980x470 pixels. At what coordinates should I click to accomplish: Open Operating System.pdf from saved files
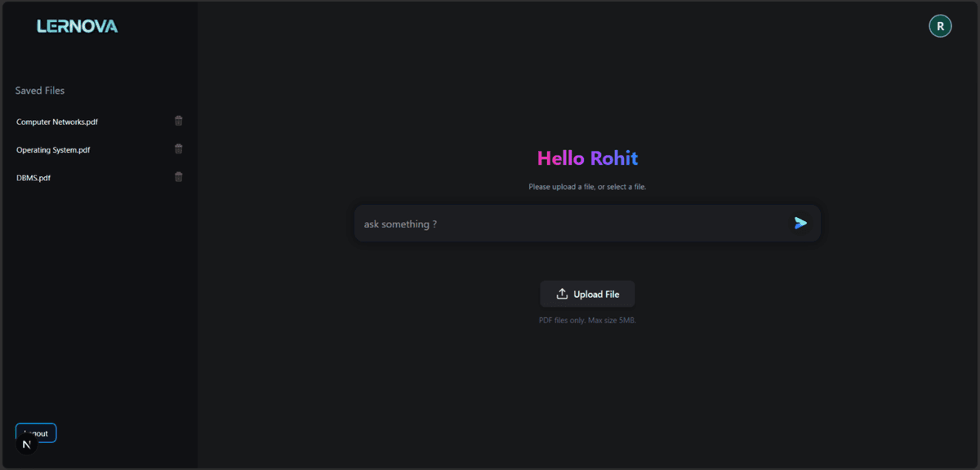click(x=53, y=150)
